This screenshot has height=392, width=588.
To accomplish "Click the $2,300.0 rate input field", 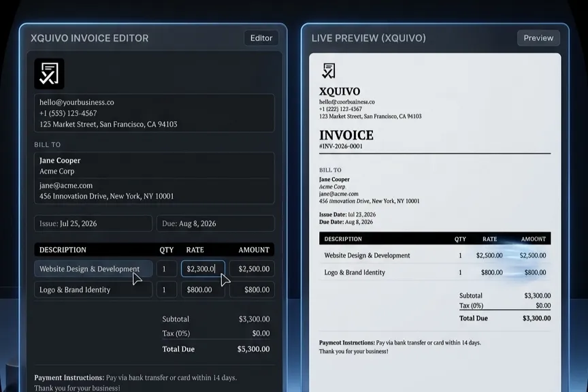I will tap(203, 269).
